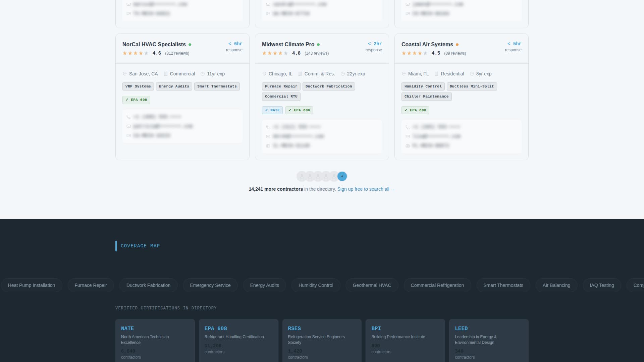
Task: Choose Air Balancing pill
Action: [556, 285]
